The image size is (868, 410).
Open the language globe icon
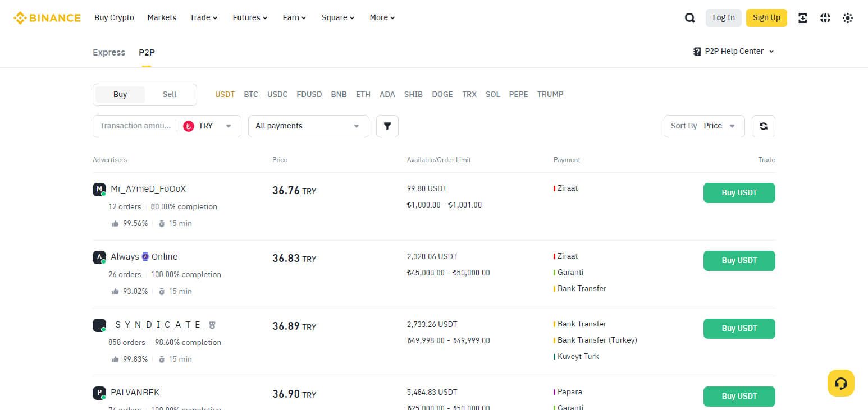pyautogui.click(x=825, y=18)
